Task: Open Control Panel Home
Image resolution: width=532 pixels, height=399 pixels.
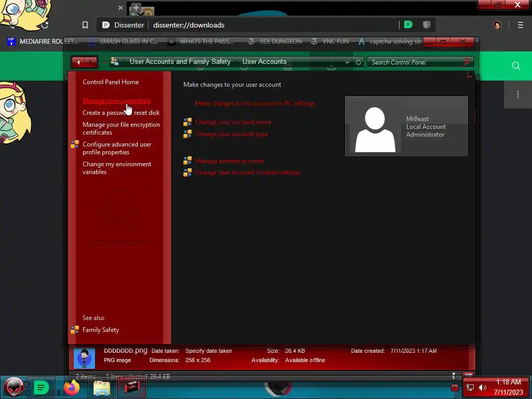Action: tap(111, 82)
